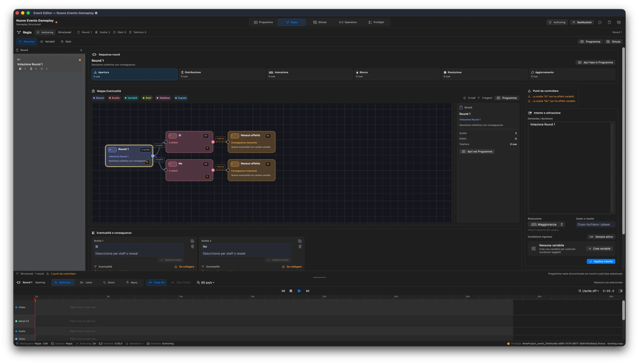Duplicate Scelta 2 with copy icon
This screenshot has width=639, height=364.
pyautogui.click(x=300, y=241)
